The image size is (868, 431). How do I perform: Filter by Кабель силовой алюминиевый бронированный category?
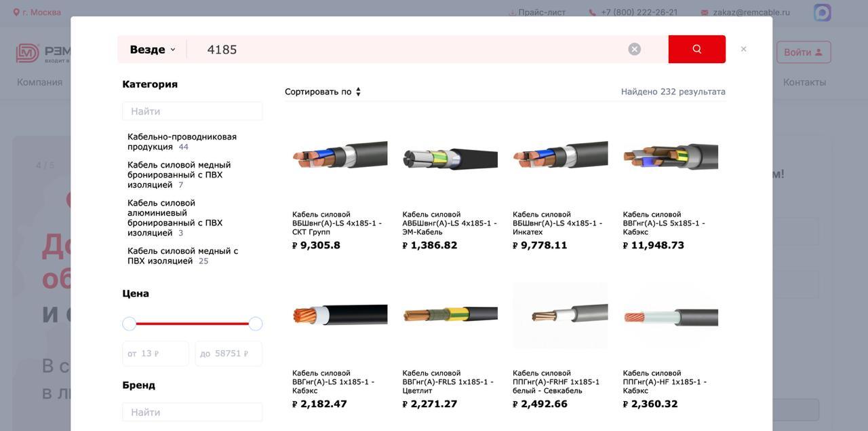[x=175, y=218]
